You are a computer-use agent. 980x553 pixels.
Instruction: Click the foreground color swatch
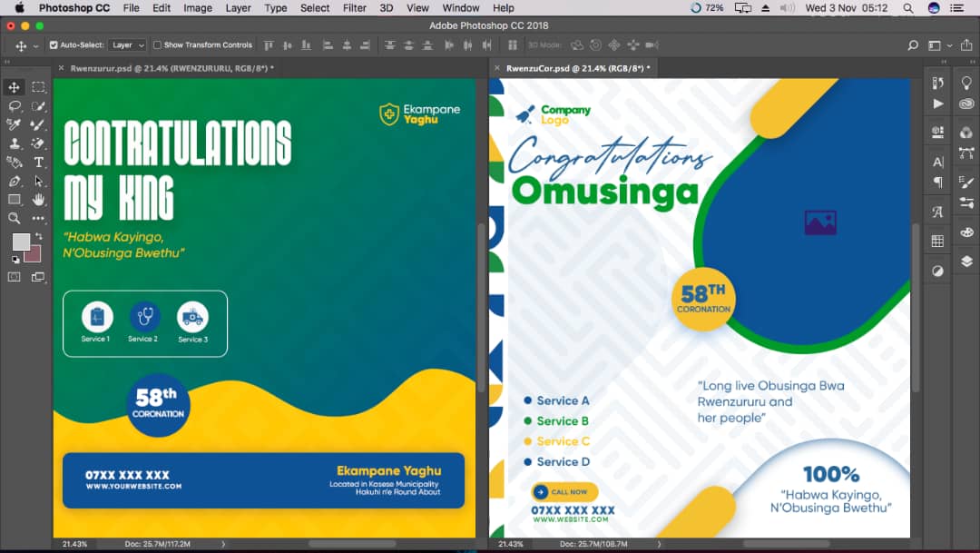(x=20, y=243)
